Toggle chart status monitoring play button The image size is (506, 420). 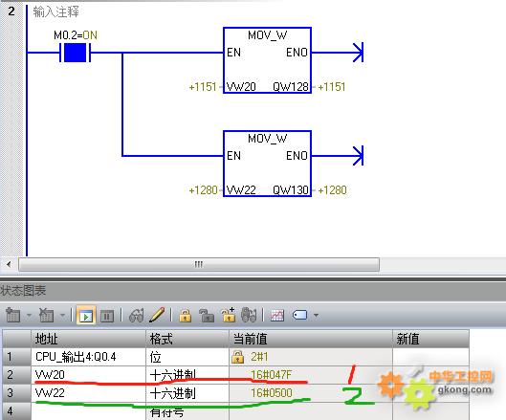pos(86,316)
